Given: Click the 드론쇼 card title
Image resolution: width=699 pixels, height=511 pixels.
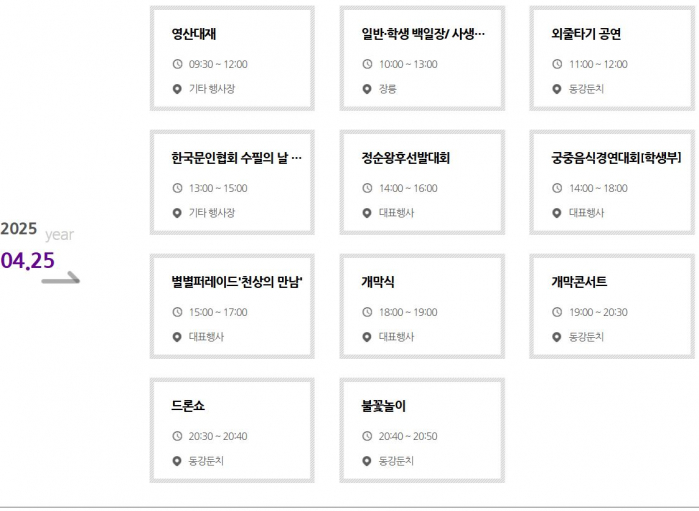Looking at the screenshot, I should click(x=188, y=406).
